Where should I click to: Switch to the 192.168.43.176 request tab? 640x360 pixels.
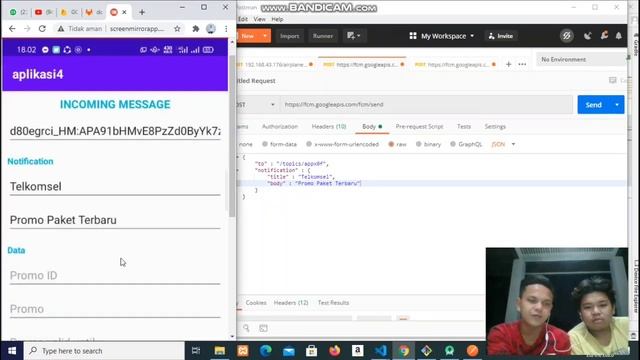point(275,64)
